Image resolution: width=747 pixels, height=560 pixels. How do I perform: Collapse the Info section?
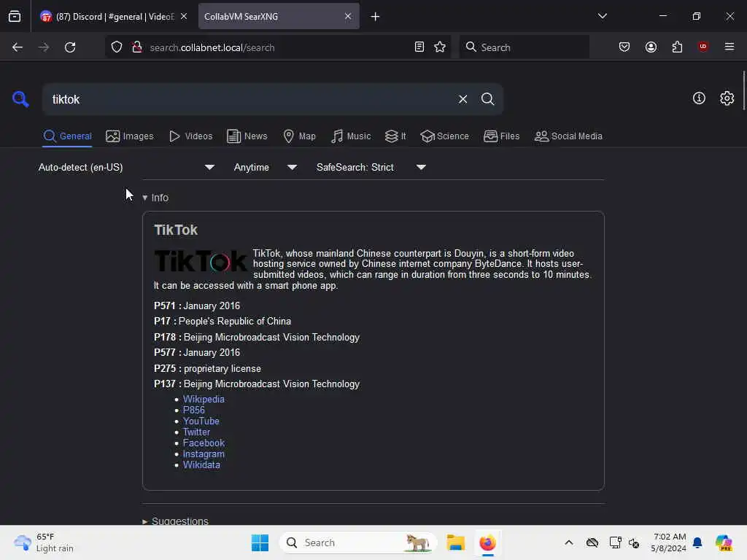click(155, 198)
